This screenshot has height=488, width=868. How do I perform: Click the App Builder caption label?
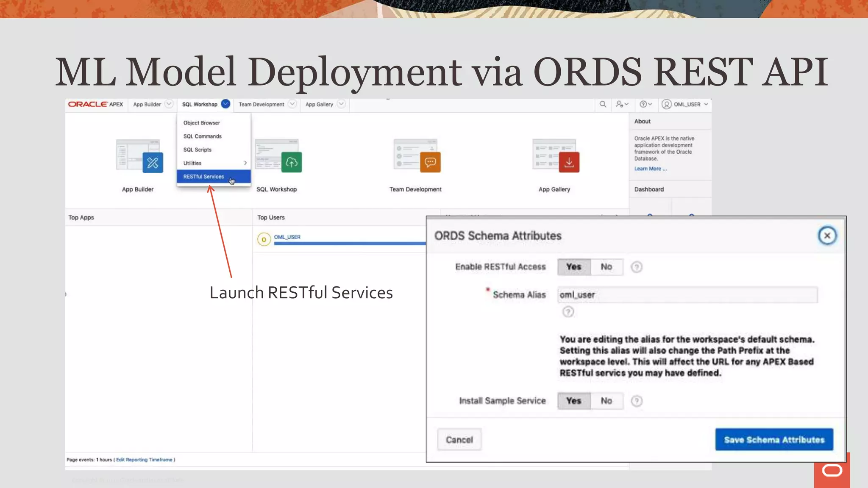(x=138, y=189)
